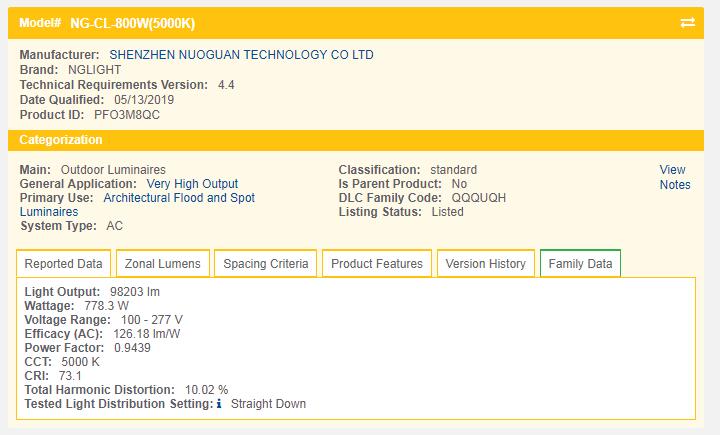
Task: Switch to the Zonal Lumens tab
Action: click(162, 264)
